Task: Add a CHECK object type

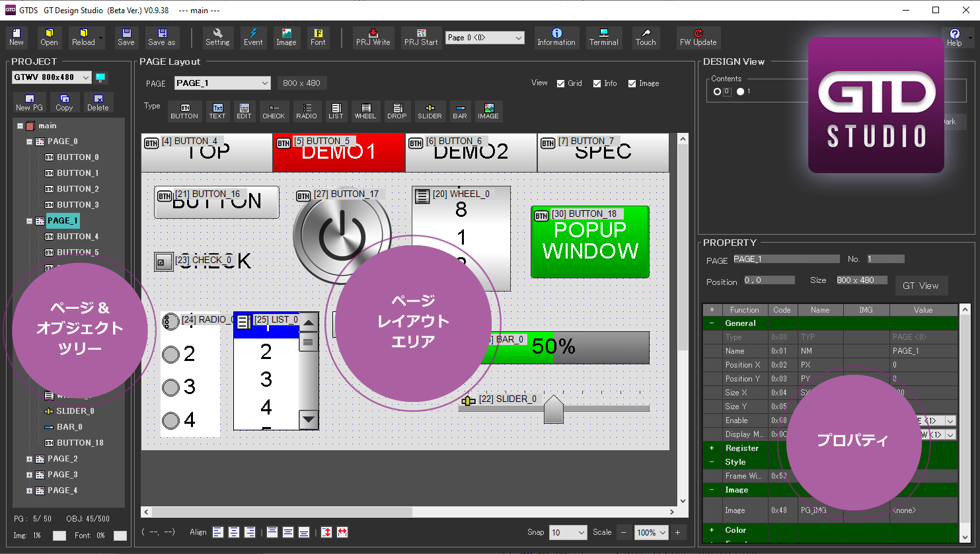Action: pyautogui.click(x=274, y=111)
